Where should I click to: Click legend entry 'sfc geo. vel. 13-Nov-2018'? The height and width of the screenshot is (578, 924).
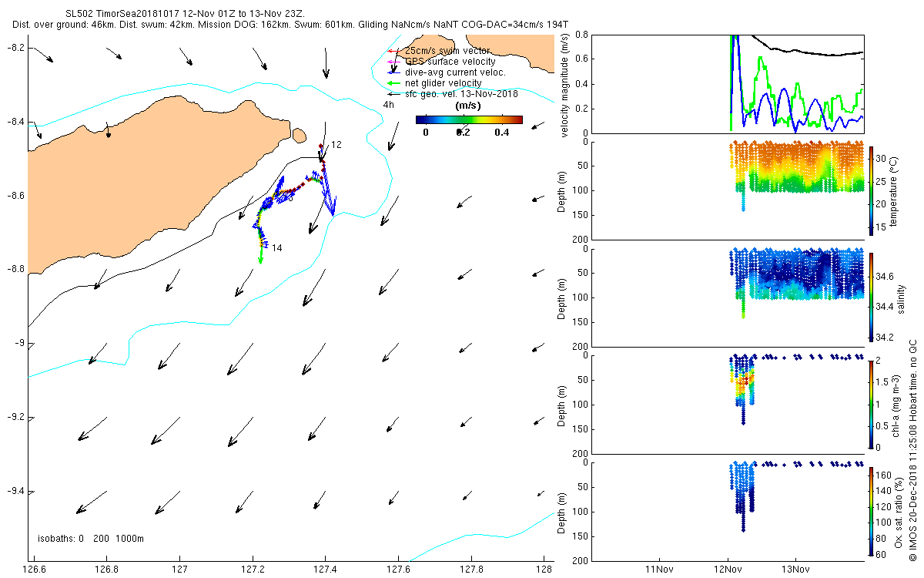pyautogui.click(x=461, y=94)
